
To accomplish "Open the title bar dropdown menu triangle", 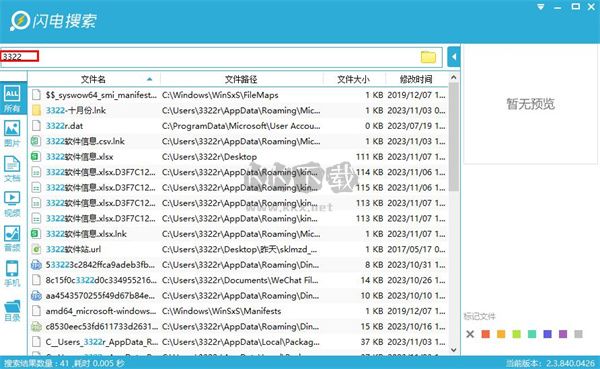I will [x=540, y=7].
